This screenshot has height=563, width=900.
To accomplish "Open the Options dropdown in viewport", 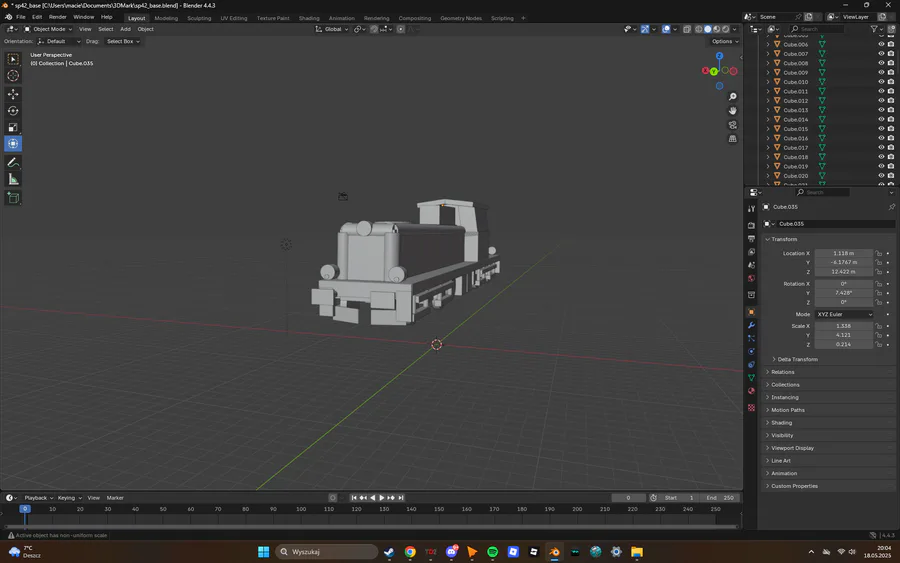I will (x=725, y=41).
